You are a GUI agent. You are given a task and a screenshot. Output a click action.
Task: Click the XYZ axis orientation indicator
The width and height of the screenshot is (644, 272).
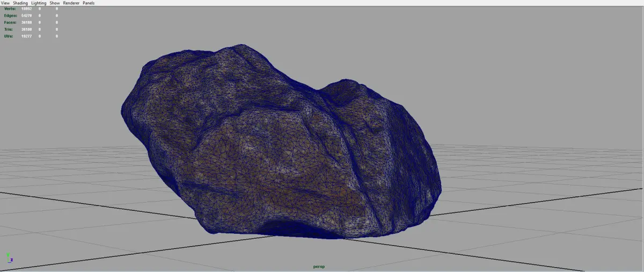[x=9, y=258]
